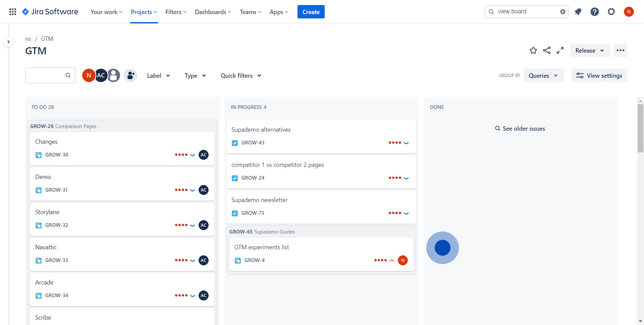
Task: Click the Create button
Action: tap(311, 12)
